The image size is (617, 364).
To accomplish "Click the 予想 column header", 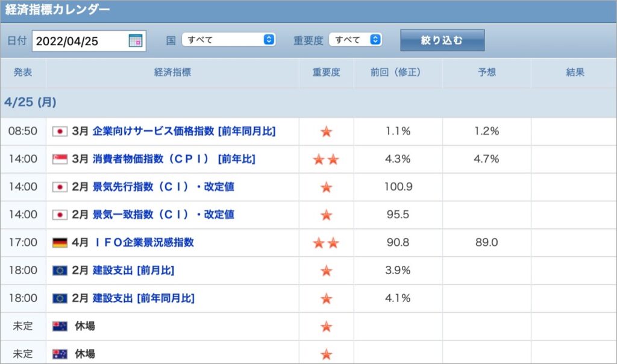I will [x=487, y=72].
